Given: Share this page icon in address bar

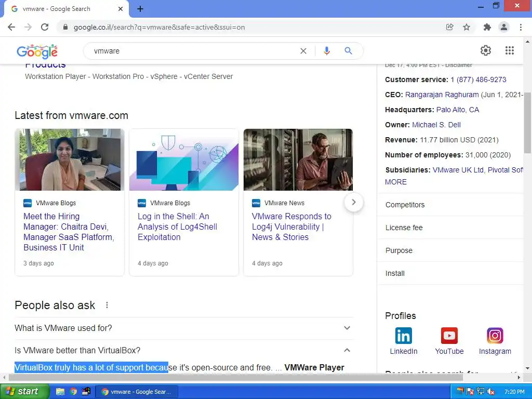Looking at the screenshot, I should tap(449, 27).
